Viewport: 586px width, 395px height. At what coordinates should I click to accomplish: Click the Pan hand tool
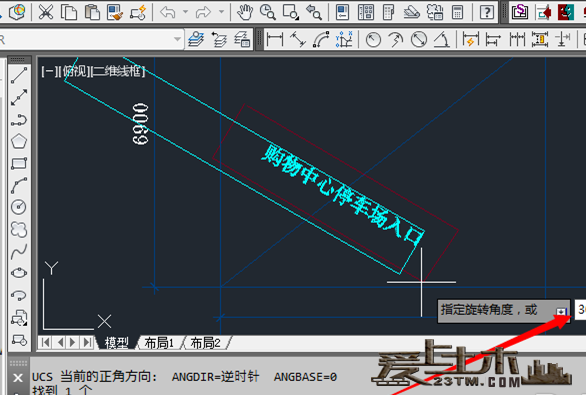pyautogui.click(x=245, y=12)
